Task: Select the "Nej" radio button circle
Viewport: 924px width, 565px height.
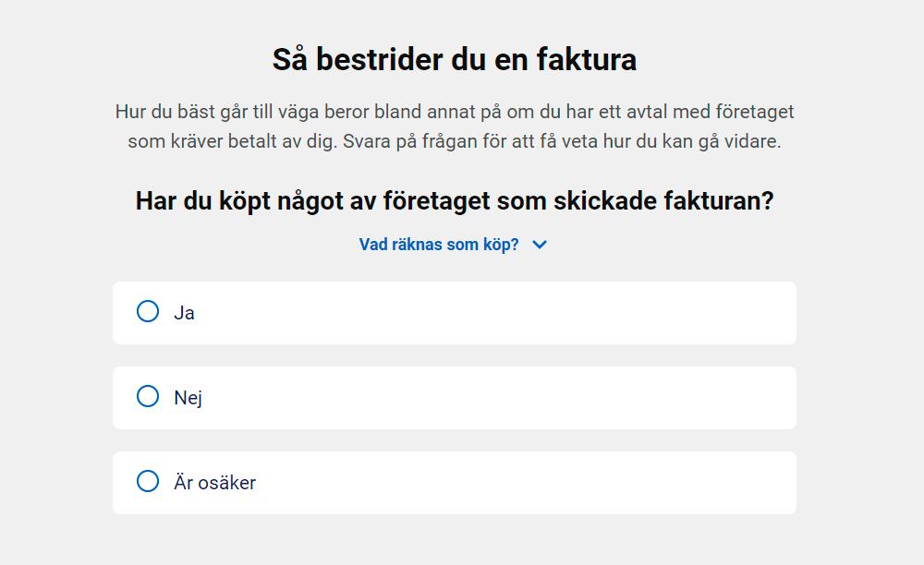Action: click(148, 396)
